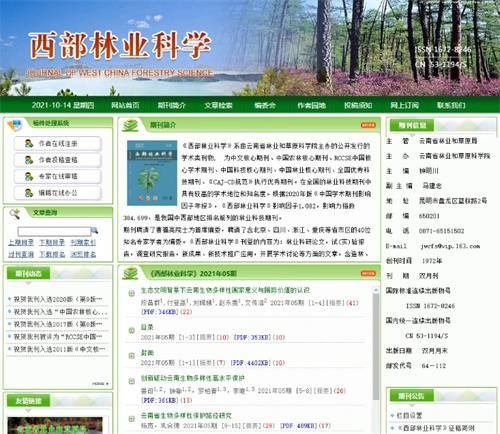Click into the 文章查询 search text box
The width and height of the screenshot is (500, 434).
[54, 231]
